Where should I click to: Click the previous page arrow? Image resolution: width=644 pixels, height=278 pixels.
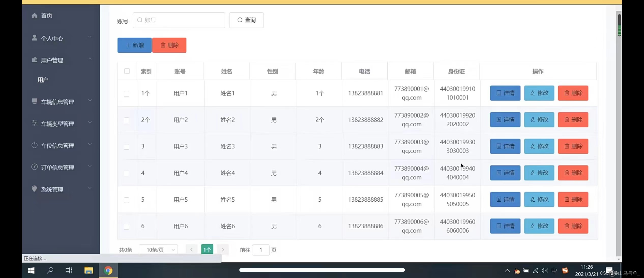point(192,250)
